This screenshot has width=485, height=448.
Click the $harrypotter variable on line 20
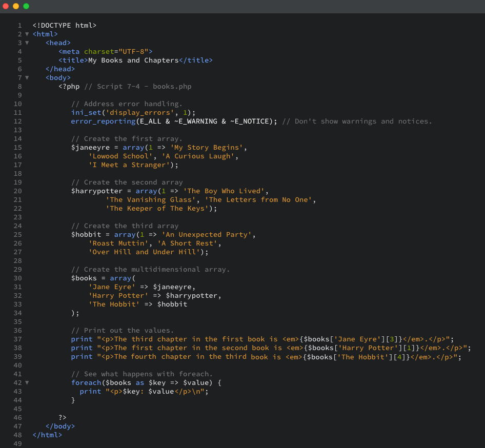97,191
